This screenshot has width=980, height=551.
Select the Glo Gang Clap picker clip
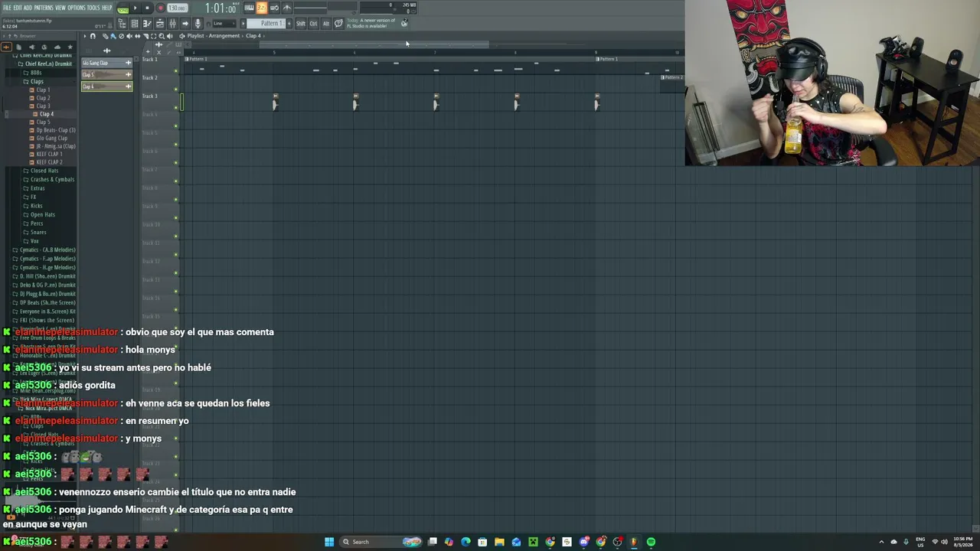[x=106, y=63]
